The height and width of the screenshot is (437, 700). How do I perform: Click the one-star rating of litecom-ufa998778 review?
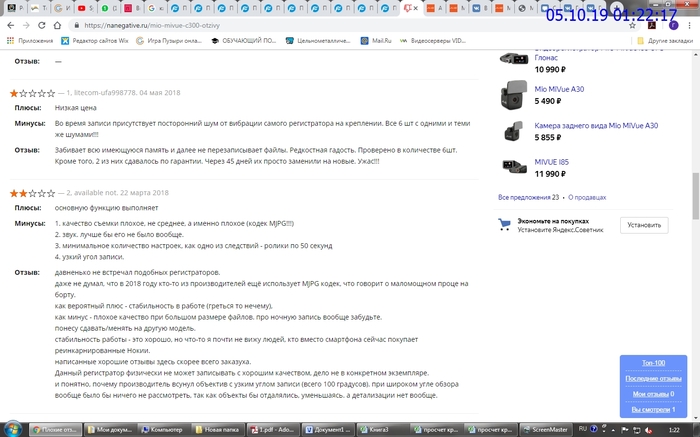[x=32, y=93]
